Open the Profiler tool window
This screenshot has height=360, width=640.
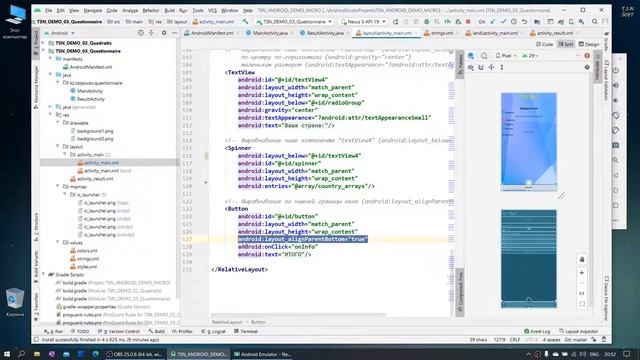182,331
